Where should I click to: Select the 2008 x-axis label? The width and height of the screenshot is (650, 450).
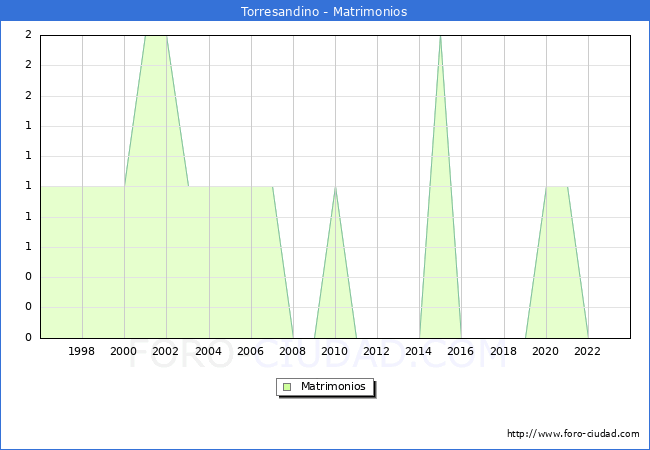(x=293, y=351)
